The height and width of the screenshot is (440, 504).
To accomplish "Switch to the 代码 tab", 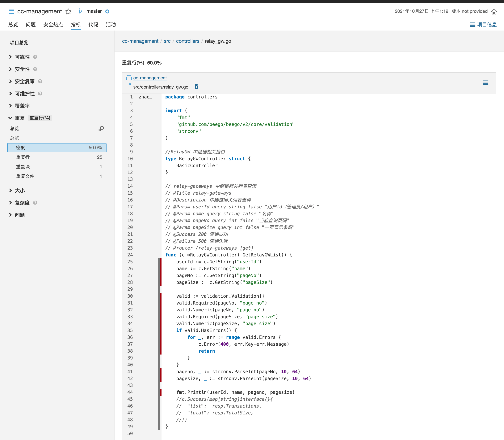I will pyautogui.click(x=93, y=25).
